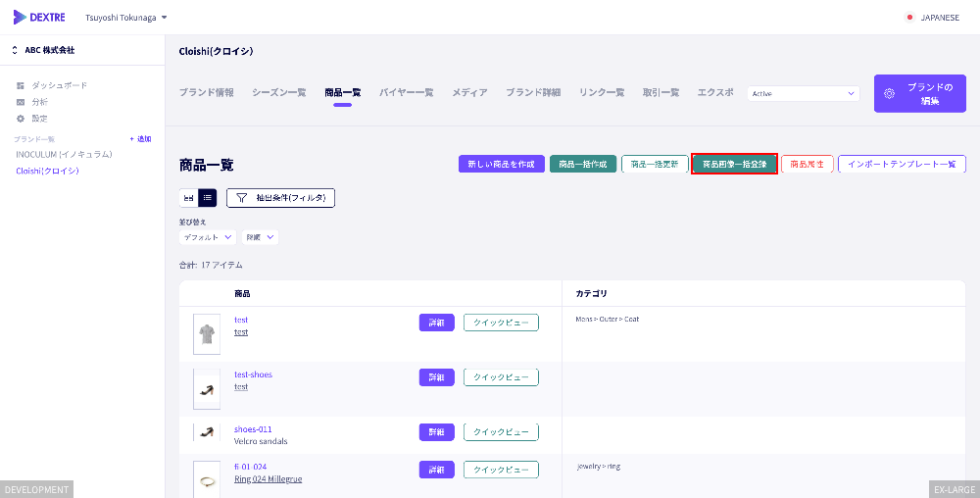This screenshot has height=498, width=980.
Task: Switch to the メディア tab
Action: click(469, 92)
